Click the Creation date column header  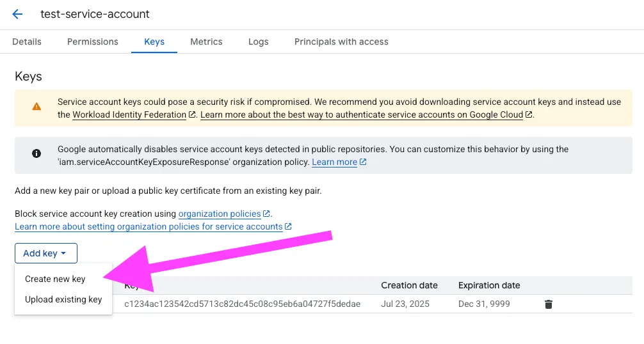(x=409, y=285)
